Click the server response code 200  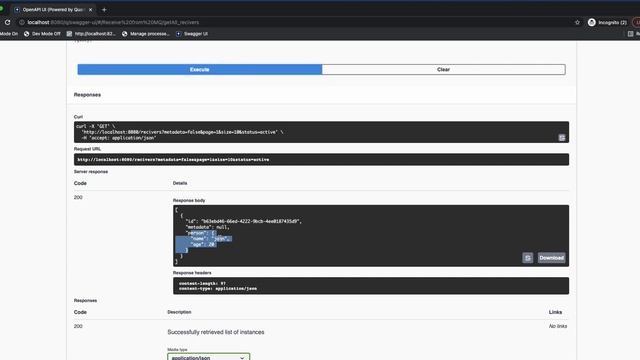pos(78,198)
